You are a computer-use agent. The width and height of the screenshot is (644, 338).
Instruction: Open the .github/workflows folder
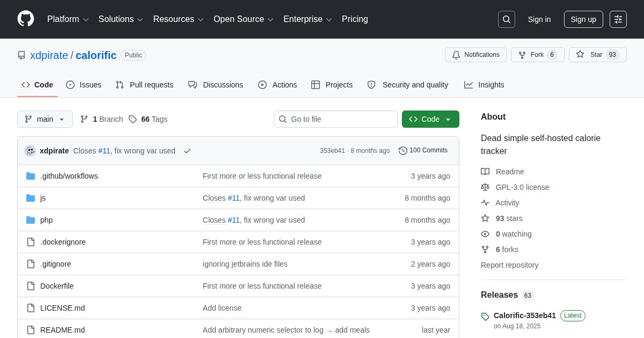coord(69,176)
